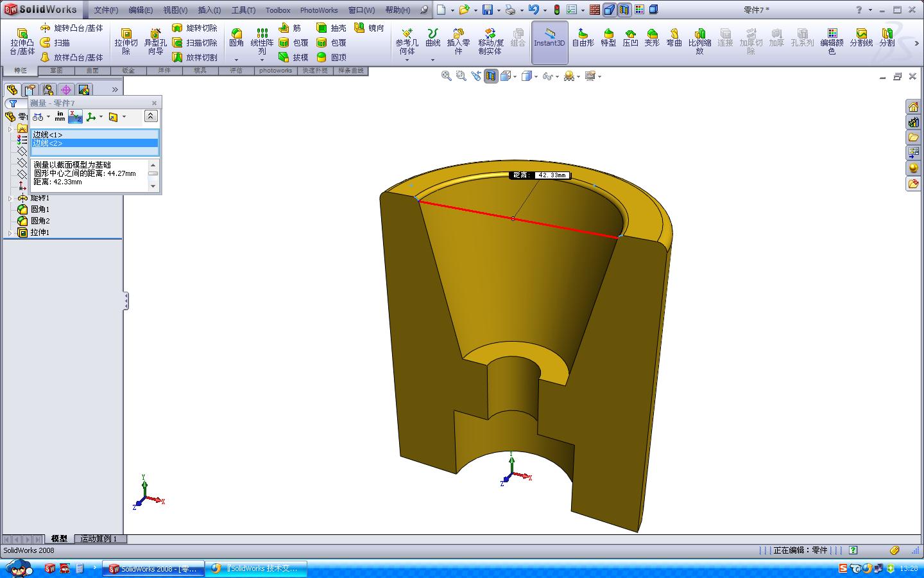Select the 镜向 mirror tool
Screen dimensions: 924x578
[x=370, y=28]
